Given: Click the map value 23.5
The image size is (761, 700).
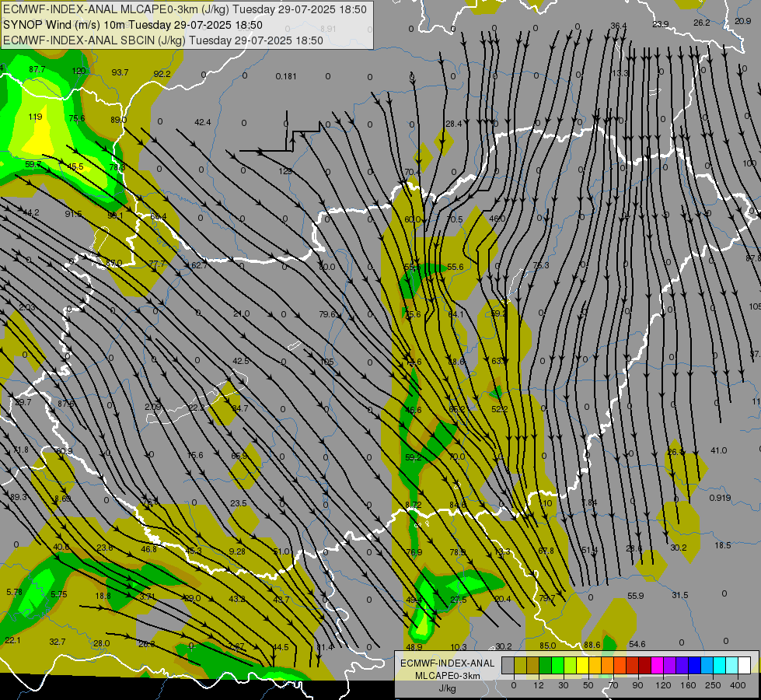Looking at the screenshot, I should point(239,503).
